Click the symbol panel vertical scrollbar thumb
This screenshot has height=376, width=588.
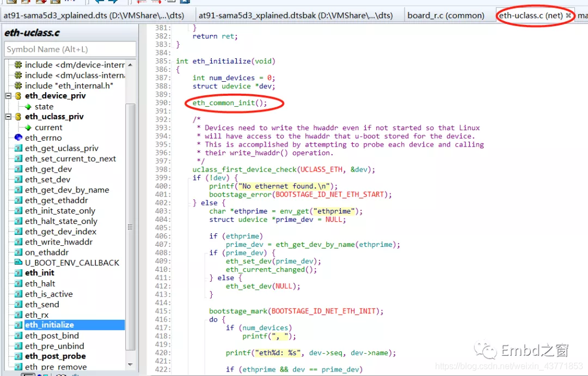130,226
